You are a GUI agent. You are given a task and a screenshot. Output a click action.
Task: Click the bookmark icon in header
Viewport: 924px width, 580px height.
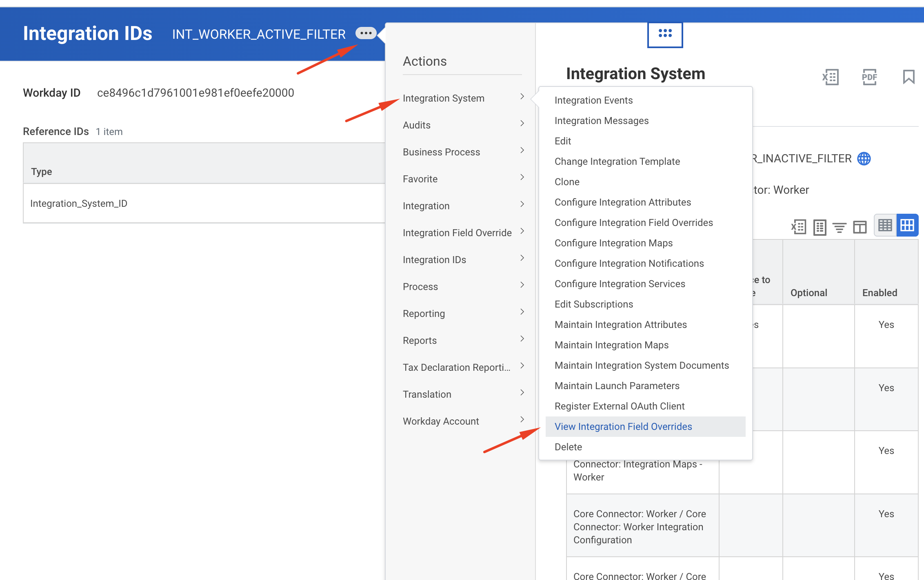click(908, 77)
